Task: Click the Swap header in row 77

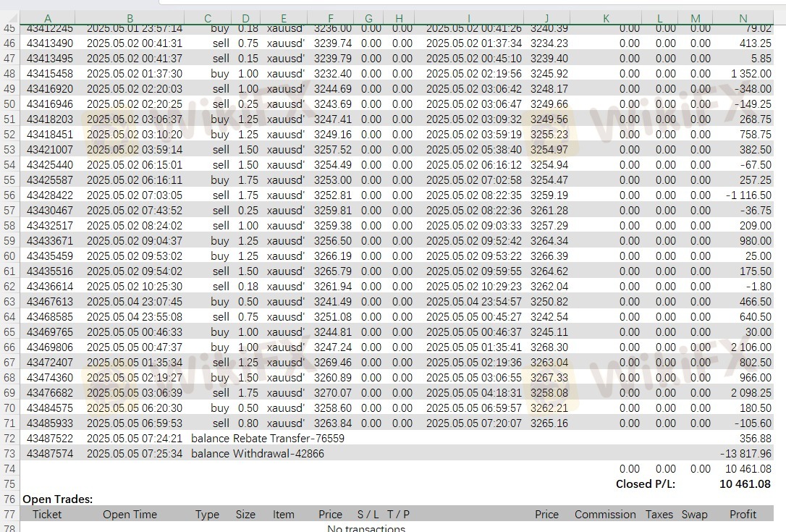Action: pyautogui.click(x=694, y=515)
